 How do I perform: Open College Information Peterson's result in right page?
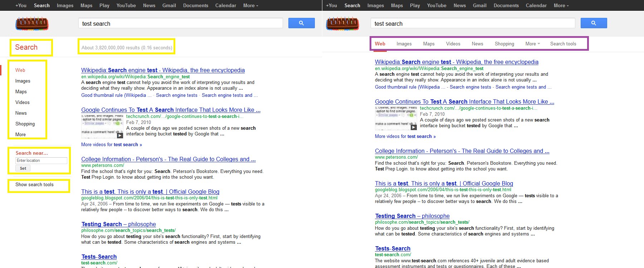click(462, 151)
